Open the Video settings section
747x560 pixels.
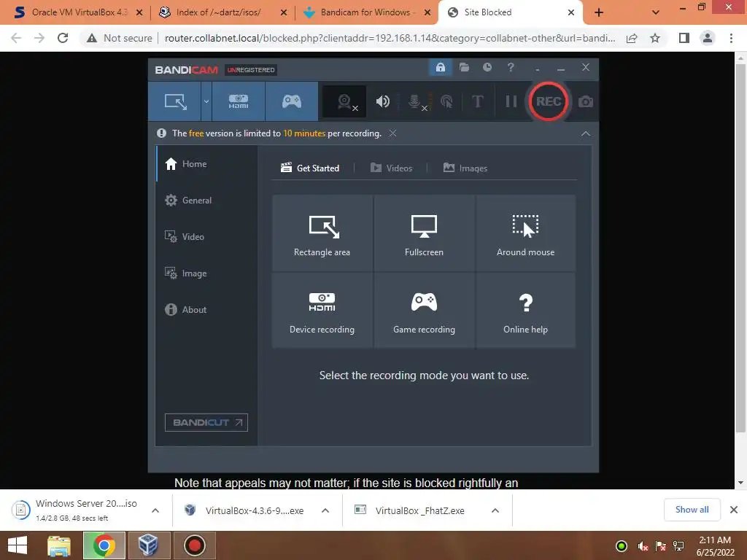206,237
